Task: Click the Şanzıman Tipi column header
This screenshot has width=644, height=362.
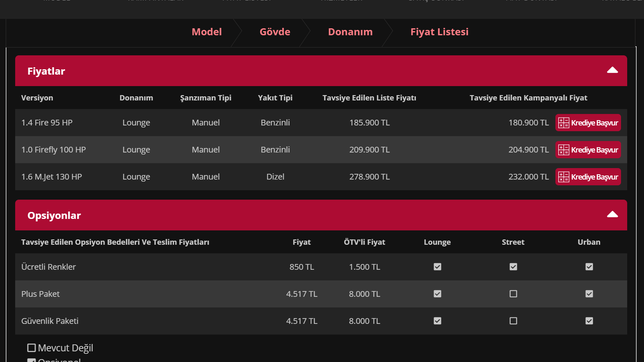Action: (206, 98)
